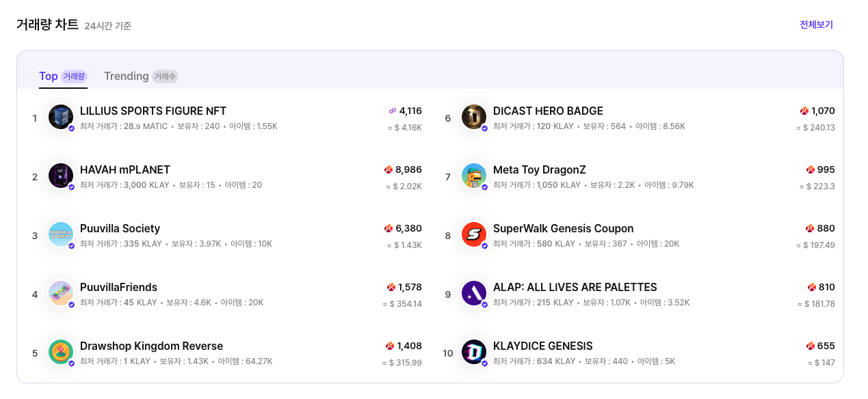Open the DICAST HERO BADGE avatar
This screenshot has height=399, width=868.
coord(474,117)
